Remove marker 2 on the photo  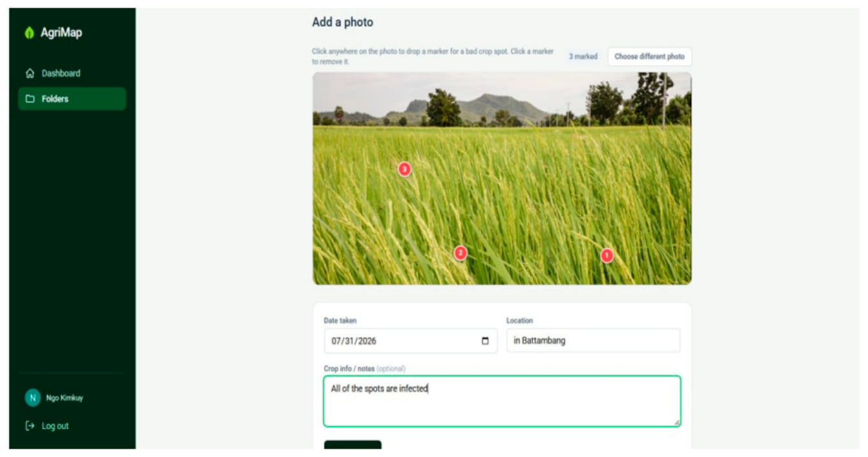coord(460,253)
